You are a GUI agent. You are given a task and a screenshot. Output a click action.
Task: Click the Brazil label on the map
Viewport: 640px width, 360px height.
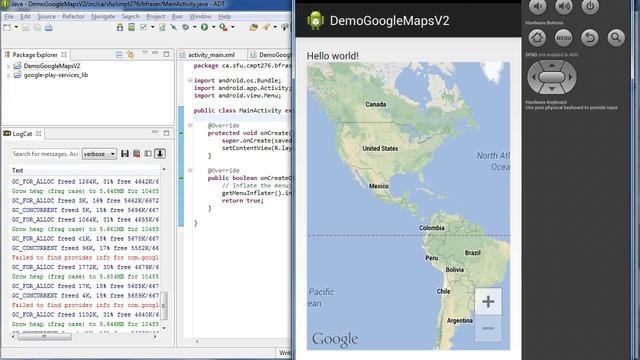click(472, 253)
